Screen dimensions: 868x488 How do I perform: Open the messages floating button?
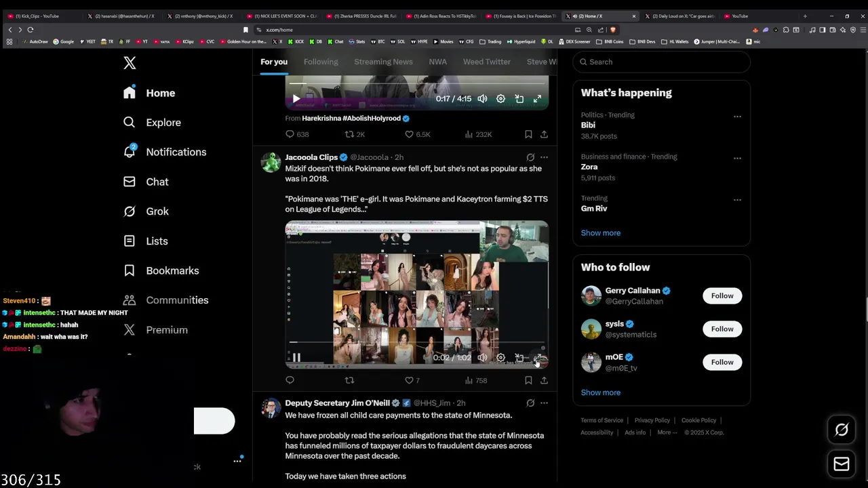pyautogui.click(x=842, y=464)
